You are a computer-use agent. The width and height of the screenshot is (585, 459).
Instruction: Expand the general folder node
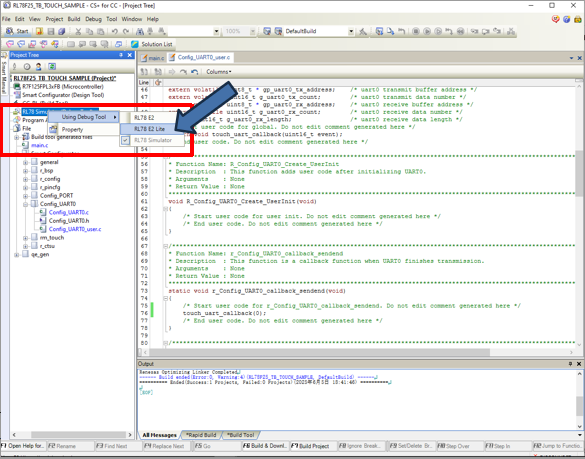point(25,162)
